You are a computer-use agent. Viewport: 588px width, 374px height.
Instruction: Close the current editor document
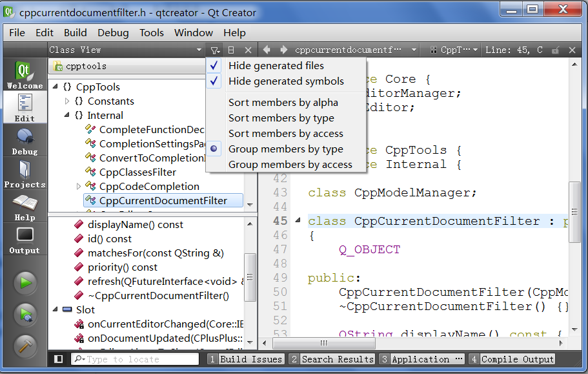573,50
